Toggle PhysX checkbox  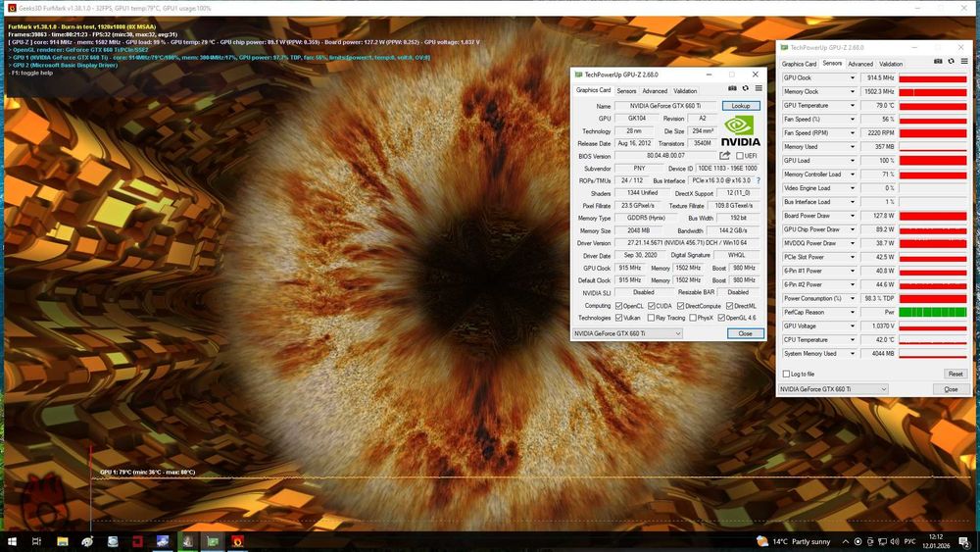693,318
